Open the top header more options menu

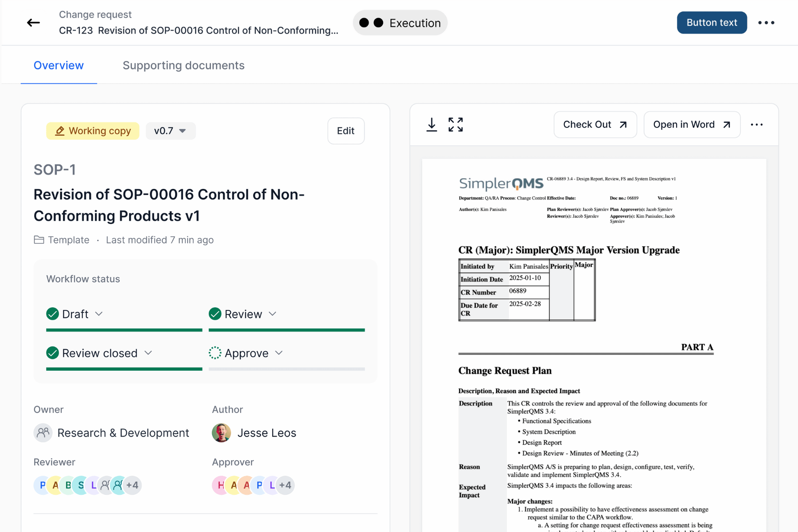[x=766, y=23]
